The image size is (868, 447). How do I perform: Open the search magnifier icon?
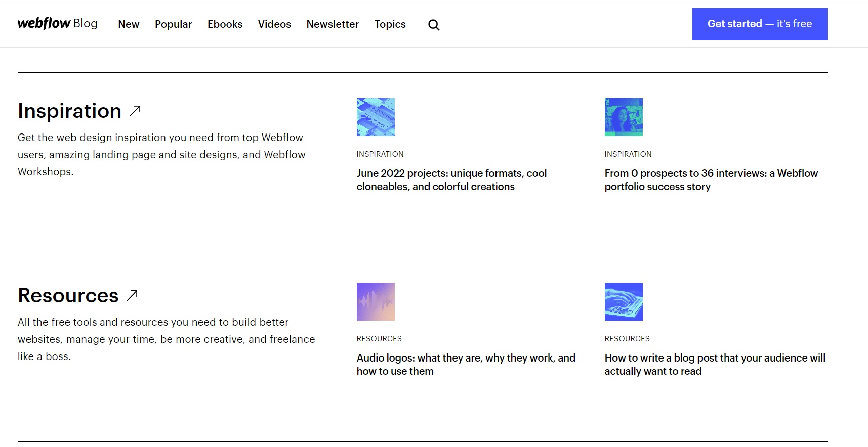click(x=434, y=25)
